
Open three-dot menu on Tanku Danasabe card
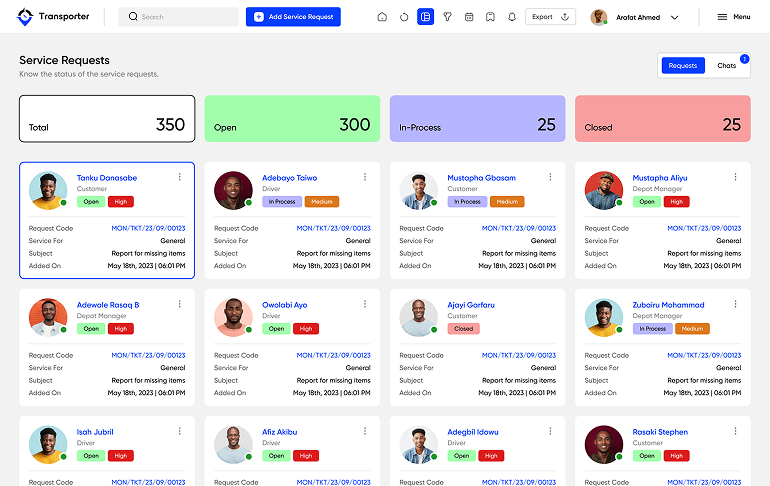(x=180, y=177)
